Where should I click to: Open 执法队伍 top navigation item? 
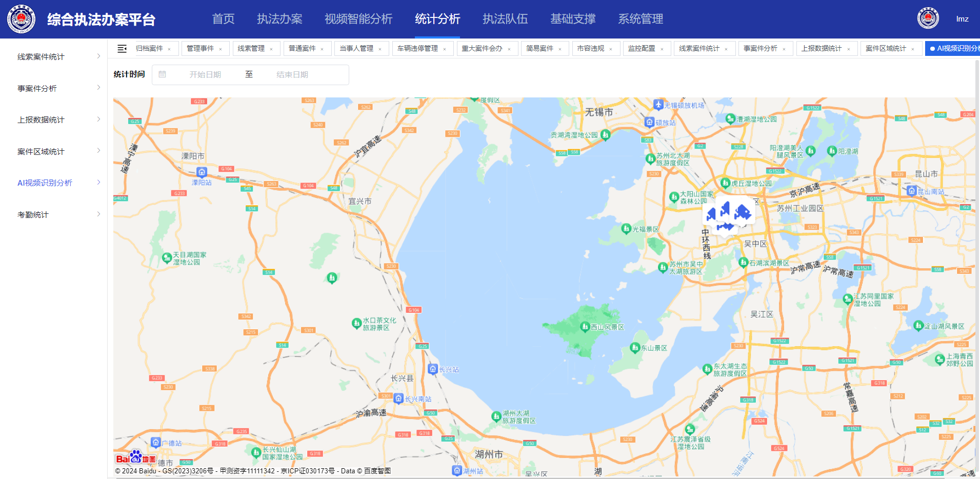pyautogui.click(x=505, y=19)
